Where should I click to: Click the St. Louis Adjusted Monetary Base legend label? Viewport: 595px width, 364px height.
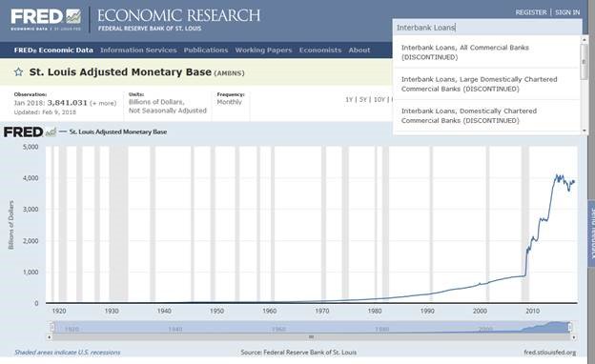(118, 131)
